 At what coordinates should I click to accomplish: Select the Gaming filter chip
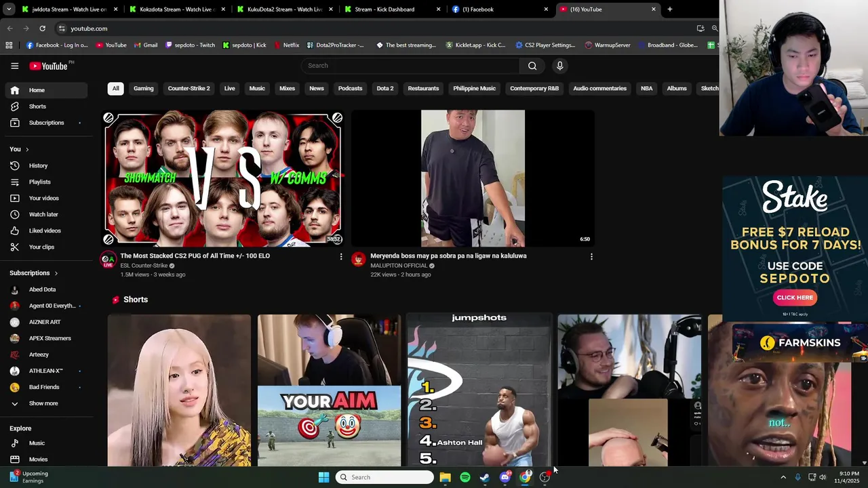pyautogui.click(x=143, y=89)
